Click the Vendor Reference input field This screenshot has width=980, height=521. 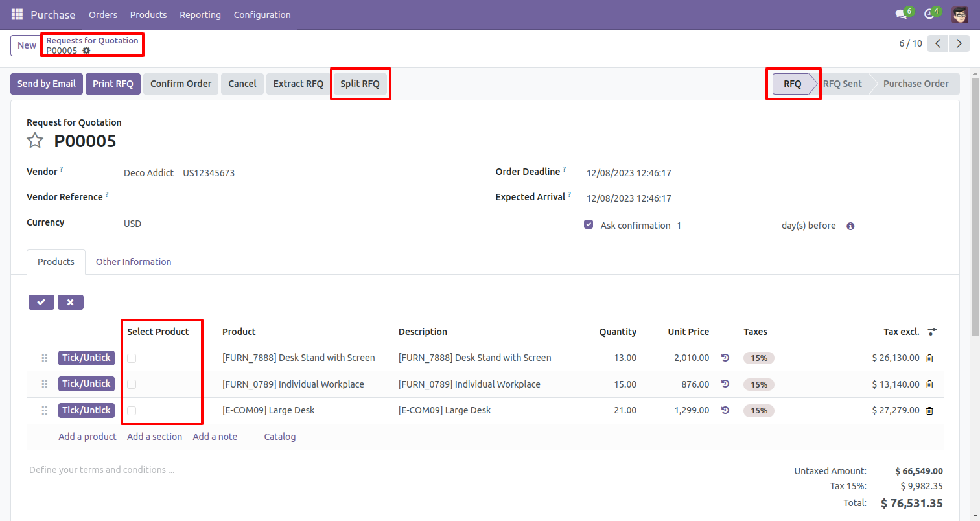pyautogui.click(x=298, y=198)
